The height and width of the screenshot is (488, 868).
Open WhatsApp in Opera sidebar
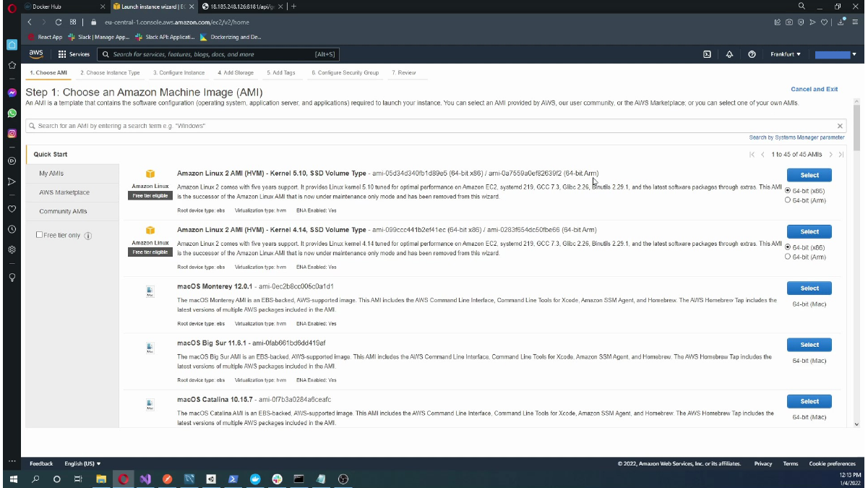[12, 114]
